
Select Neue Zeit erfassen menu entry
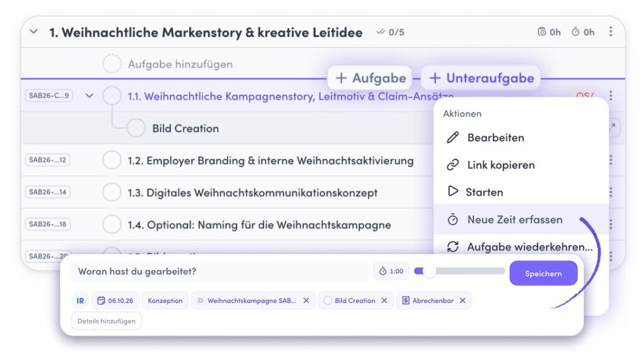click(x=521, y=219)
